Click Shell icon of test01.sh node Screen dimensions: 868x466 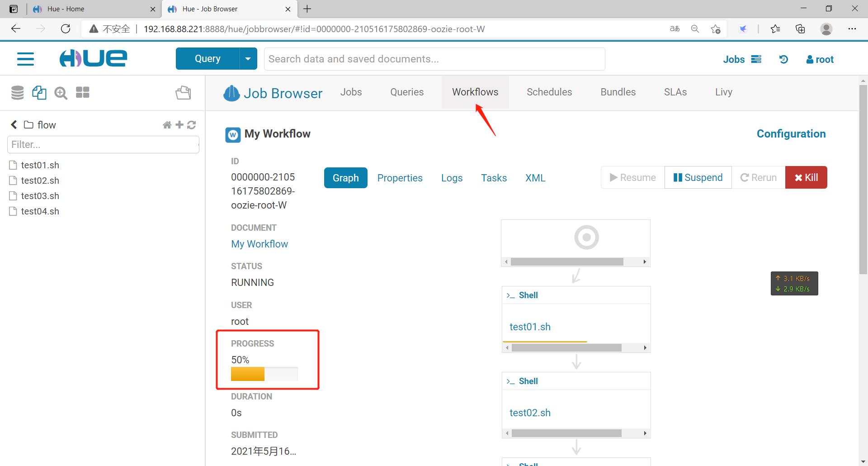[x=510, y=295]
